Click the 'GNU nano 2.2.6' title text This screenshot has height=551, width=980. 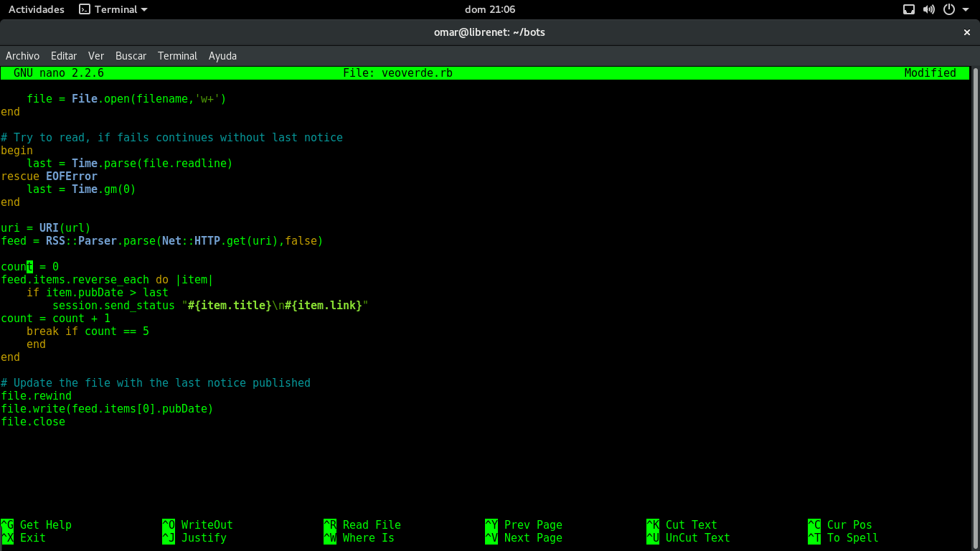click(x=59, y=73)
